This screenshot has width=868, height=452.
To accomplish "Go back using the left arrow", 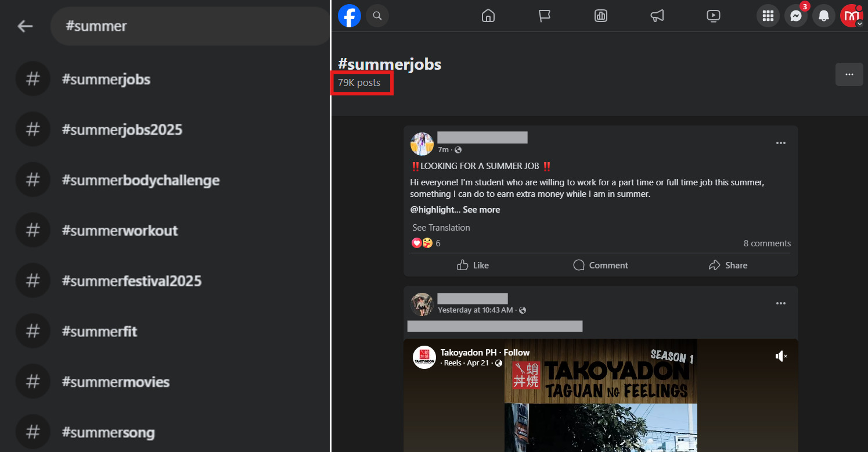I will [25, 26].
